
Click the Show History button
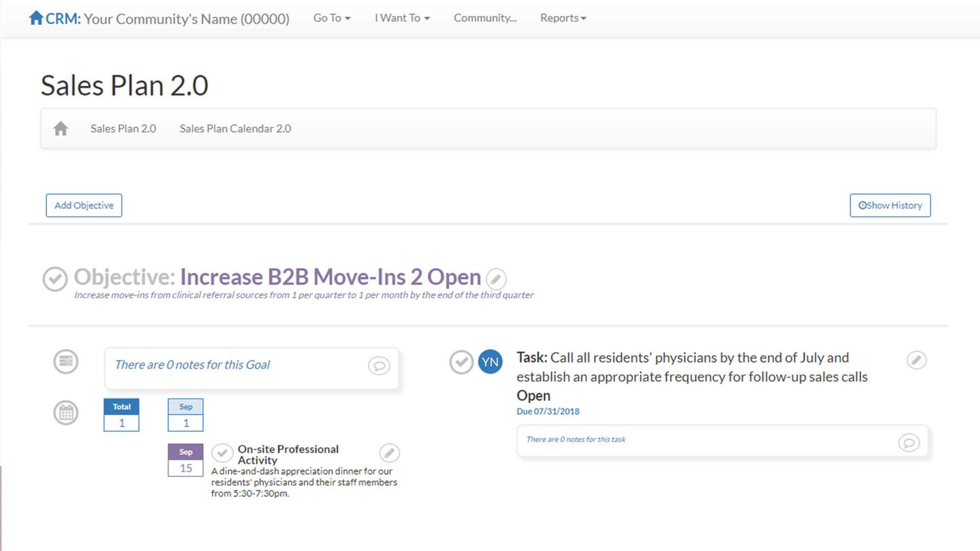(x=890, y=206)
